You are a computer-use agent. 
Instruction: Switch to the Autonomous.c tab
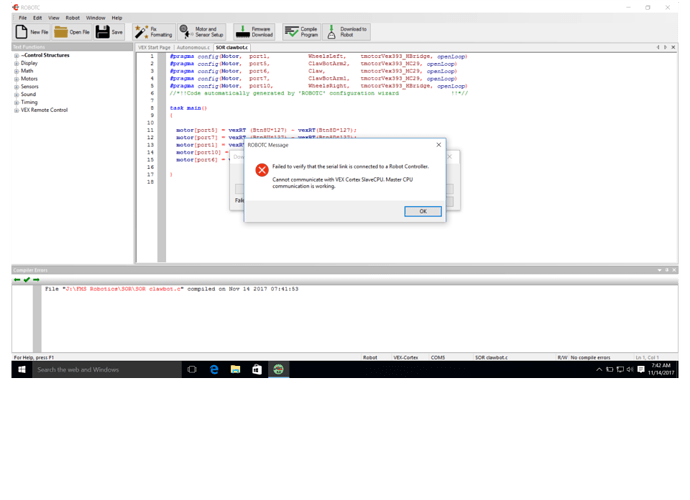tap(193, 47)
